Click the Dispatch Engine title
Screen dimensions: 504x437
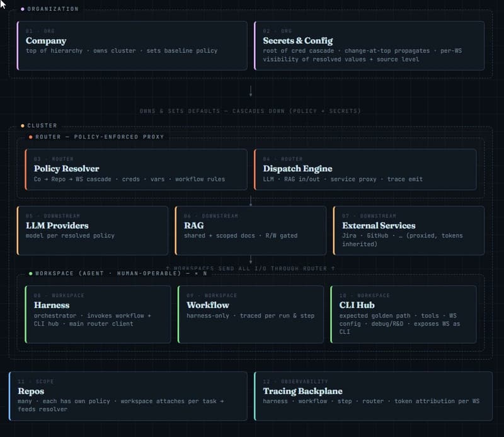point(297,169)
